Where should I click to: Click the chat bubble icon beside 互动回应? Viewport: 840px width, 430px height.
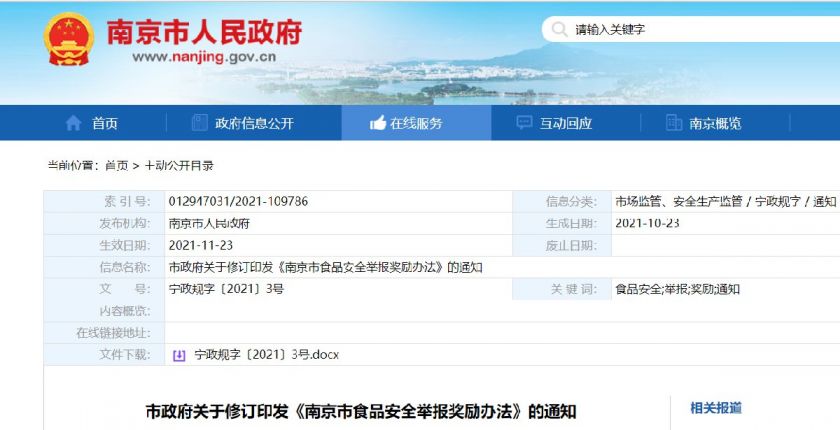(x=524, y=123)
